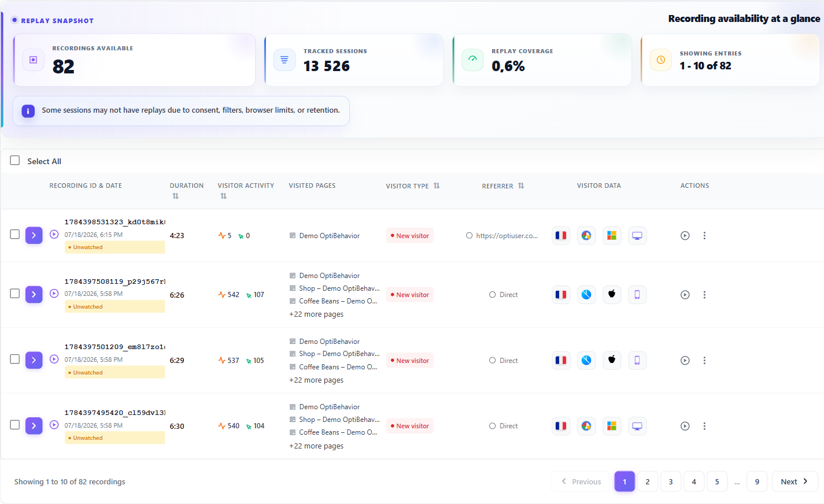Click Windows OS icon in 6:30 recording row
The image size is (824, 504).
pos(612,426)
